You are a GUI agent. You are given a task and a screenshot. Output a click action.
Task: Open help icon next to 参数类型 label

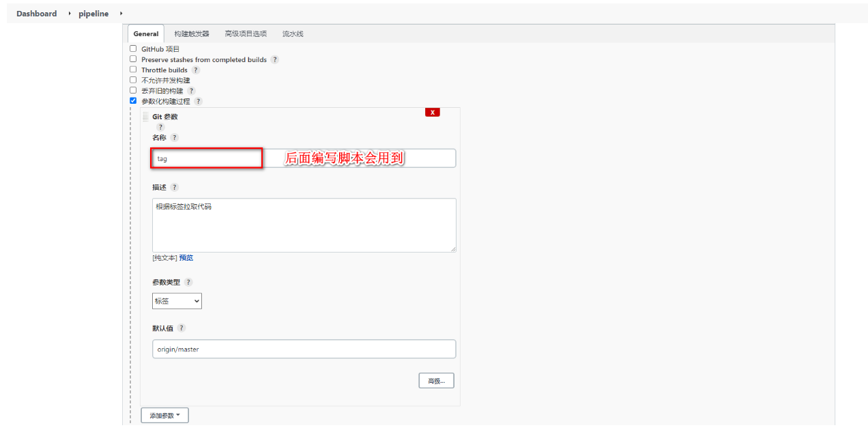(188, 282)
